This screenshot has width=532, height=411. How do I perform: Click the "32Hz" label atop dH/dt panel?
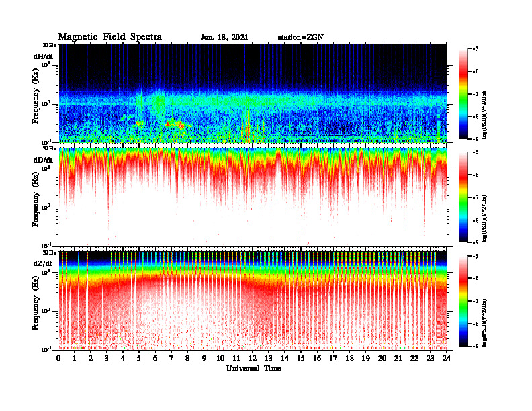pos(50,45)
